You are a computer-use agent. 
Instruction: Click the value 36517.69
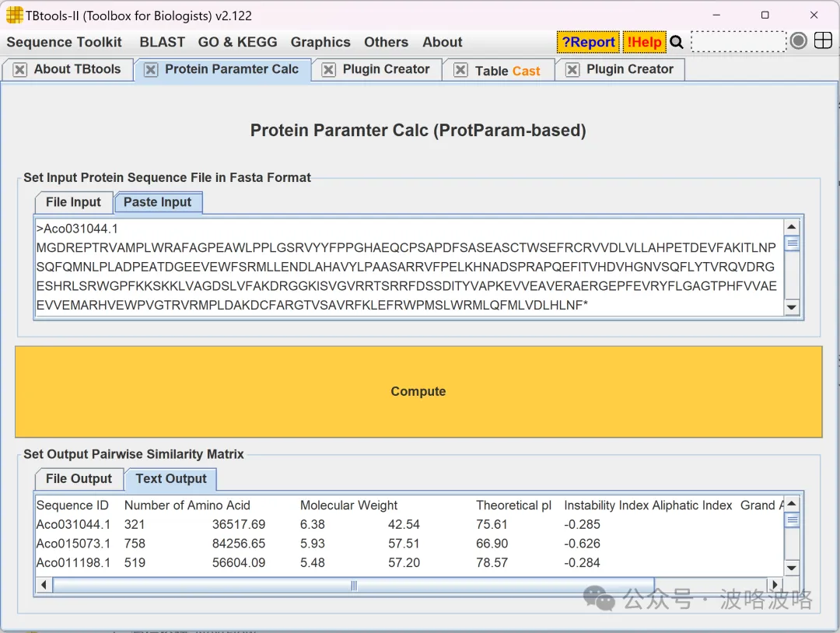pyautogui.click(x=239, y=524)
